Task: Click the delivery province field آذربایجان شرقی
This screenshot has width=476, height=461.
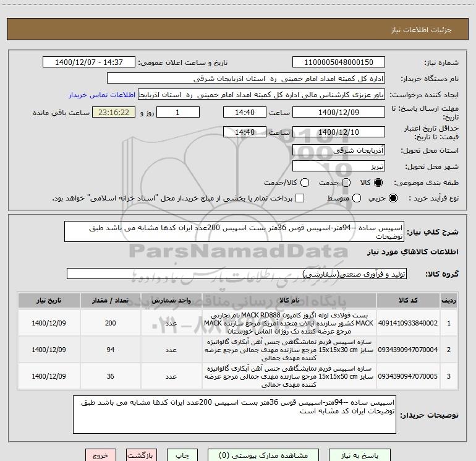Action: pyautogui.click(x=339, y=150)
